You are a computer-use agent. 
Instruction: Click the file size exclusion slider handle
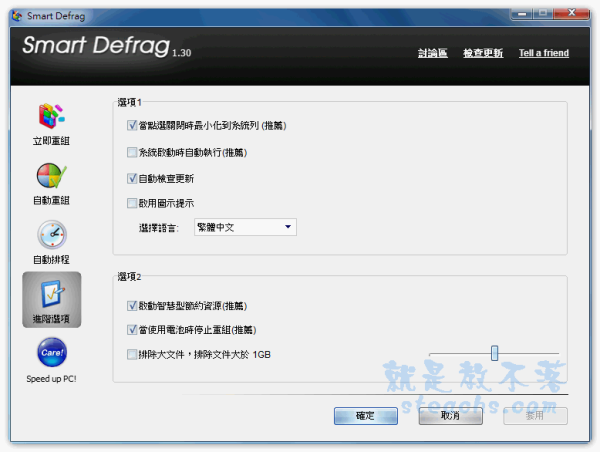(494, 353)
